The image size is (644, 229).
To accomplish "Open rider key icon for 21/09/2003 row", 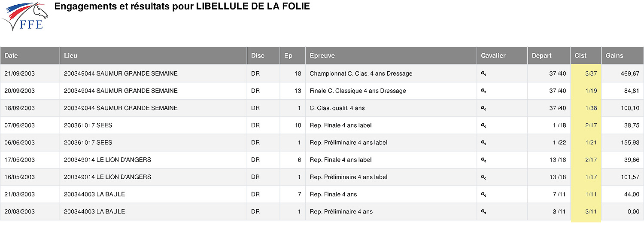I will point(483,74).
